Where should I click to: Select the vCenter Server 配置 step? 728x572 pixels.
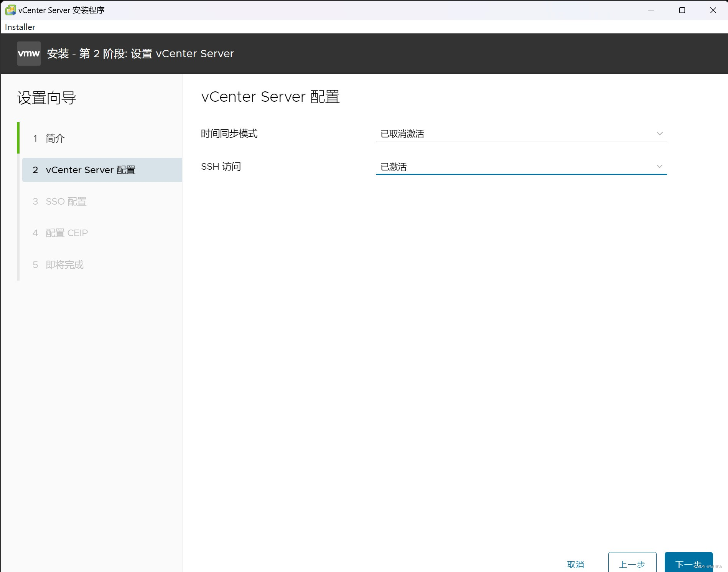tap(90, 170)
